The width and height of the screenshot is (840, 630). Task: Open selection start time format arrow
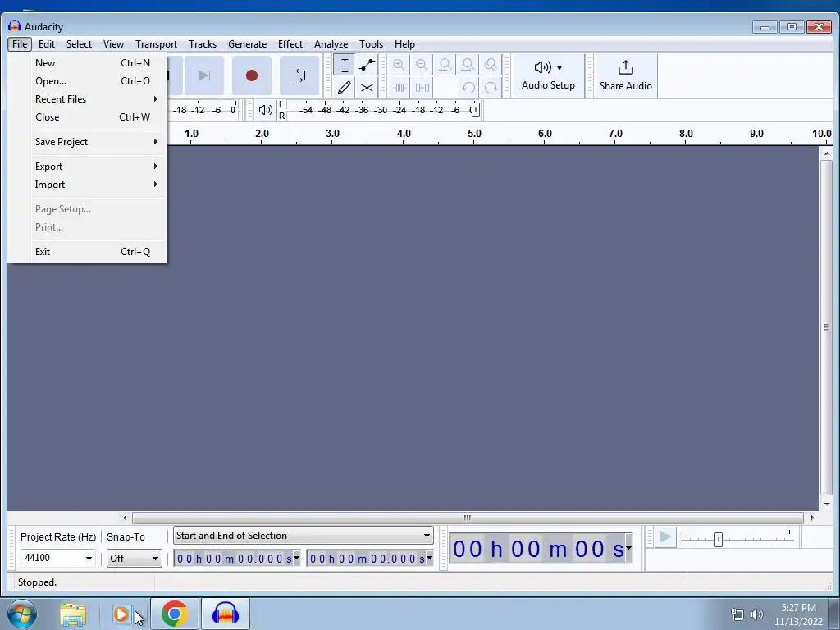pyautogui.click(x=296, y=558)
